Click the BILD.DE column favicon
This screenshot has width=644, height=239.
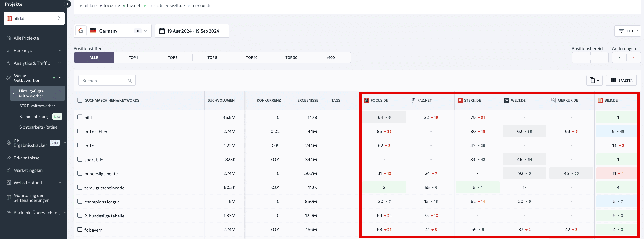[600, 100]
